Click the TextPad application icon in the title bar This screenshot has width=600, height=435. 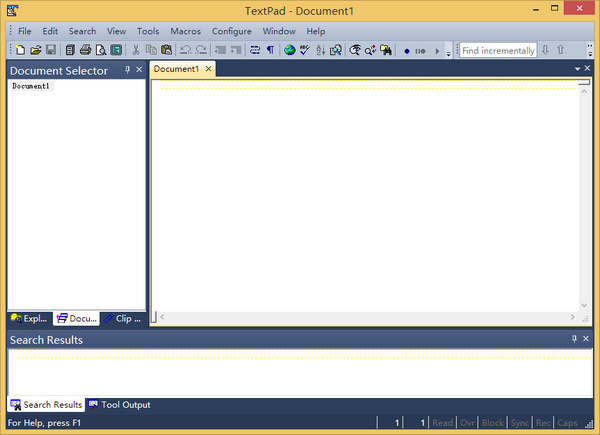pos(12,10)
